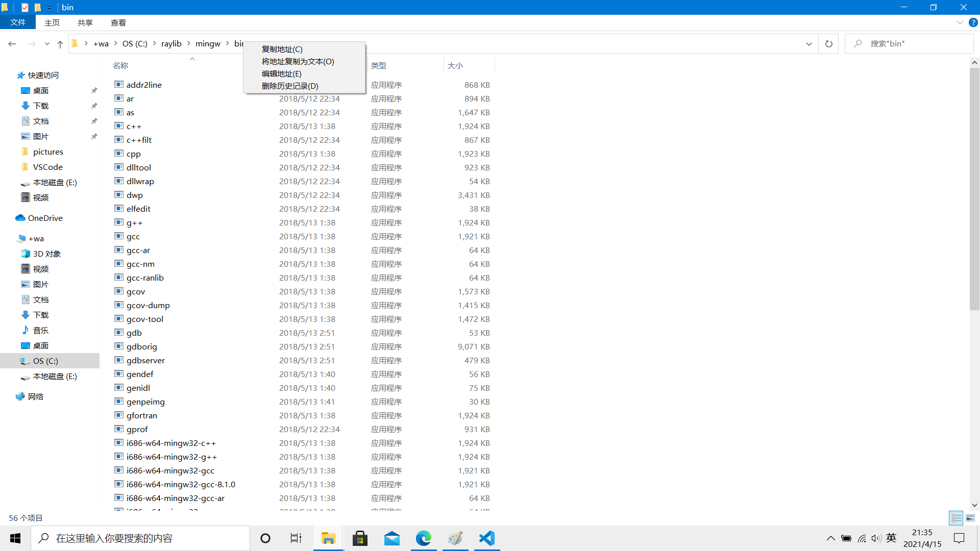Image resolution: width=980 pixels, height=551 pixels.
Task: Open the 查看 ribbon tab
Action: (x=118, y=22)
